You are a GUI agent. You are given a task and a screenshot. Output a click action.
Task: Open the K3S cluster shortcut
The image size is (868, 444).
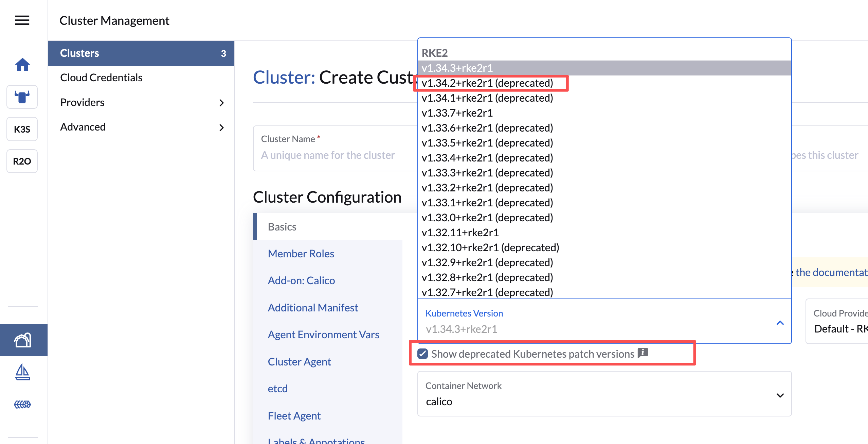coord(22,129)
